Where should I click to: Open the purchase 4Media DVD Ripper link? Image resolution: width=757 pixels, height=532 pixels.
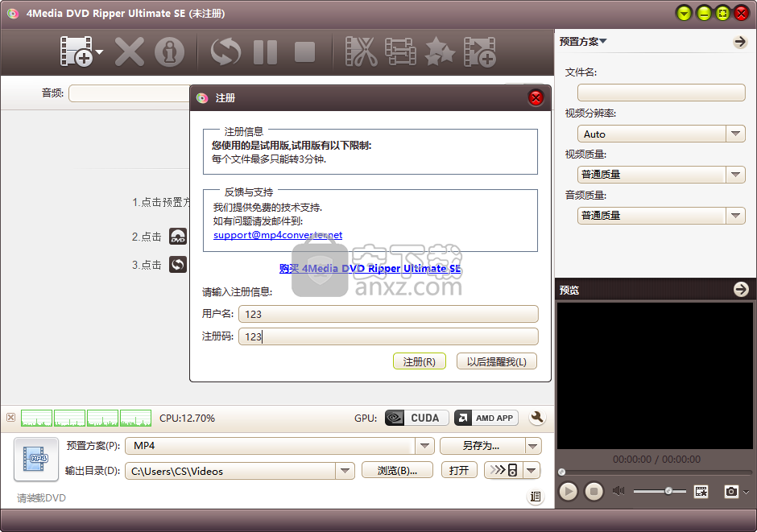point(370,268)
